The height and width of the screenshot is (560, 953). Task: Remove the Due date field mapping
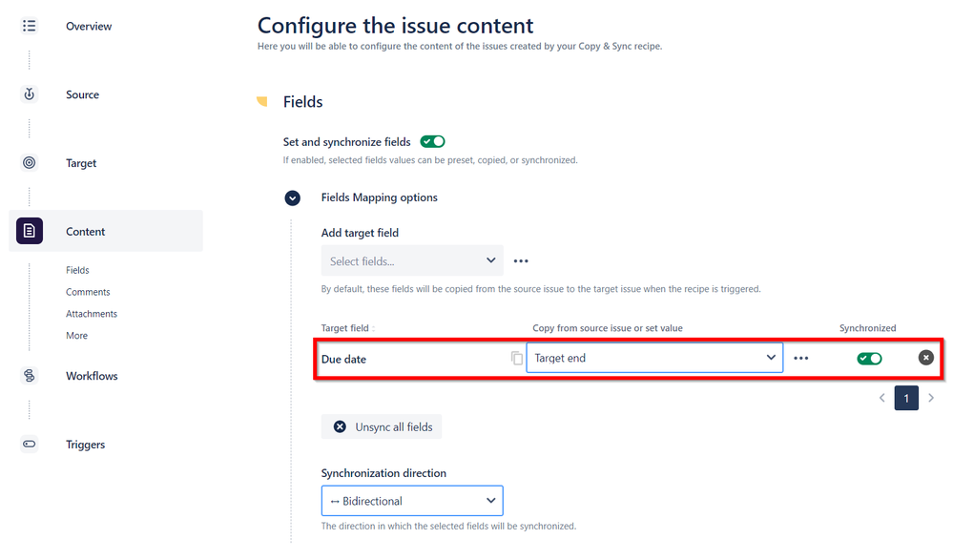(925, 358)
